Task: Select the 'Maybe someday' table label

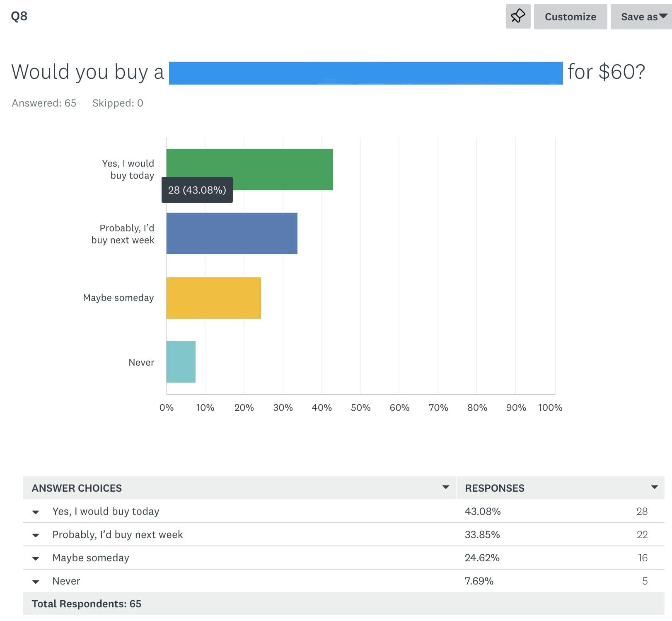Action: point(91,558)
